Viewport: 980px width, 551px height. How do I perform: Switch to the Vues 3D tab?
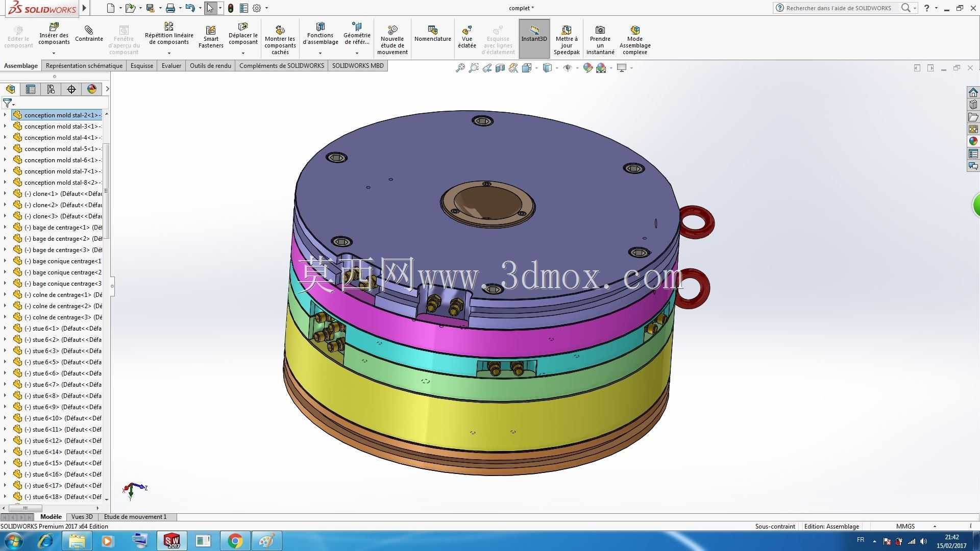point(82,517)
